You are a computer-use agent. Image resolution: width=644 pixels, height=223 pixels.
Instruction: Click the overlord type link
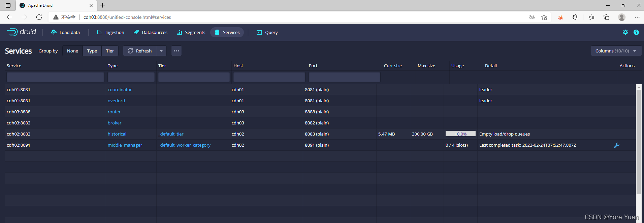pyautogui.click(x=116, y=101)
